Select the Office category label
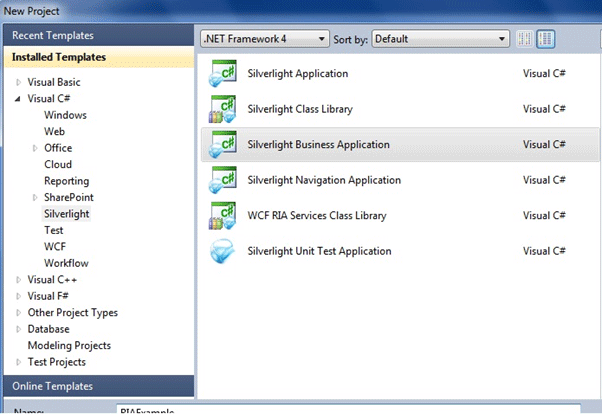Viewport: 602px width, 414px height. tap(58, 148)
